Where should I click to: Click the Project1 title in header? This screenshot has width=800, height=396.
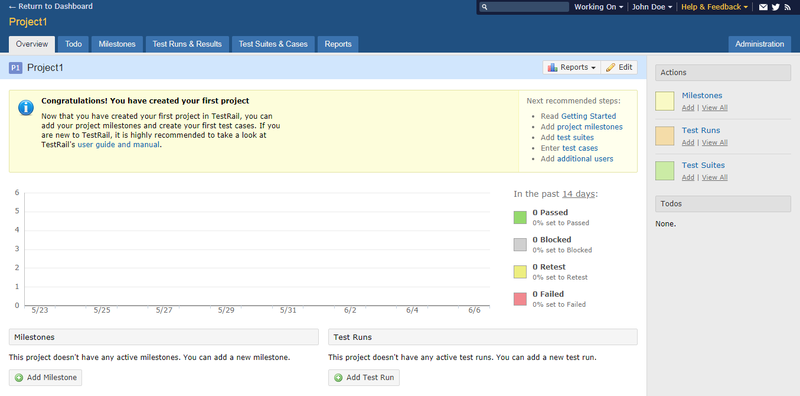click(28, 22)
